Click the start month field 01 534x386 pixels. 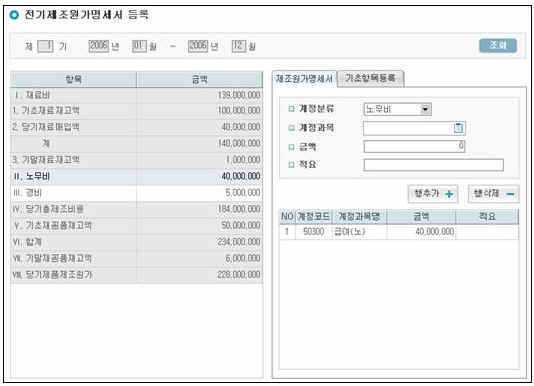139,46
